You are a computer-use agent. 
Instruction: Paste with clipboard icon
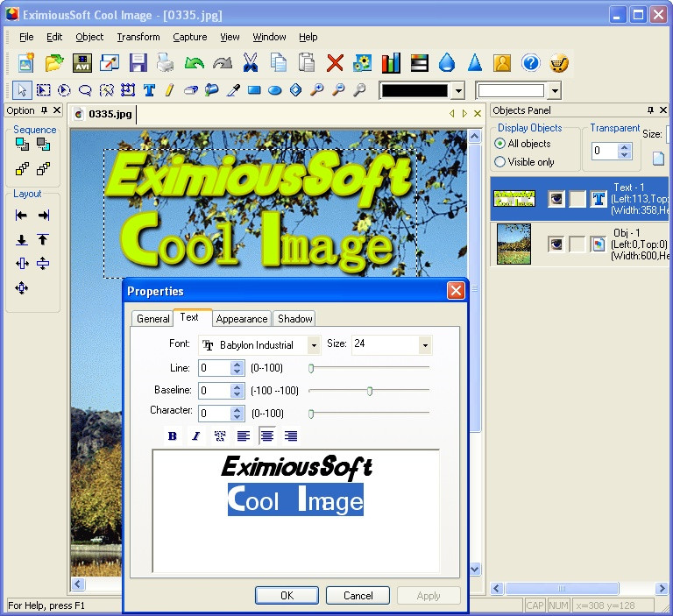307,63
